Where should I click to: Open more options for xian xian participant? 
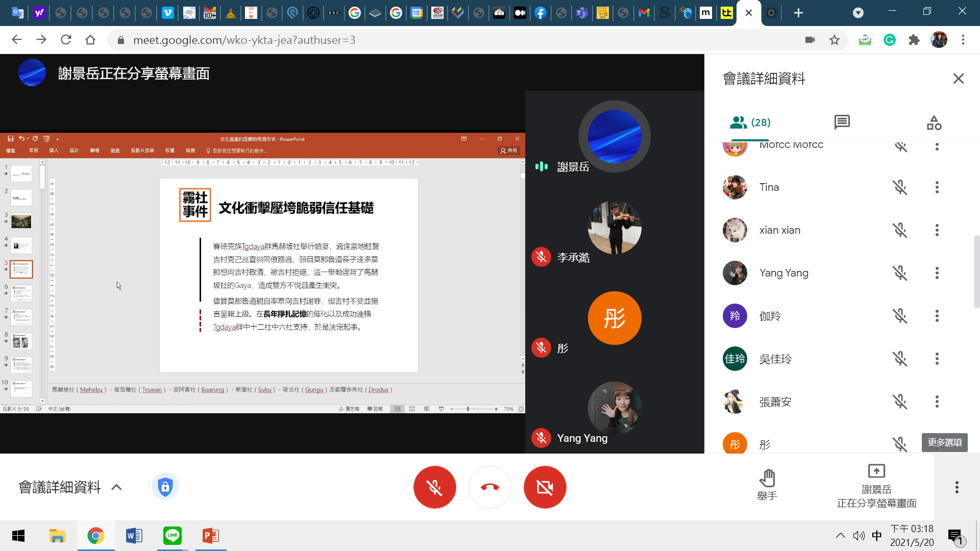point(937,230)
